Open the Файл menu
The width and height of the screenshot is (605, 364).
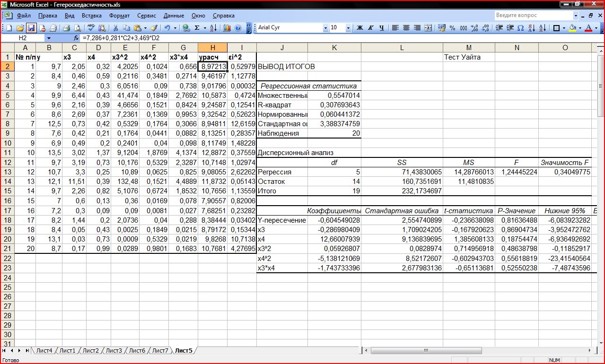pyautogui.click(x=24, y=16)
